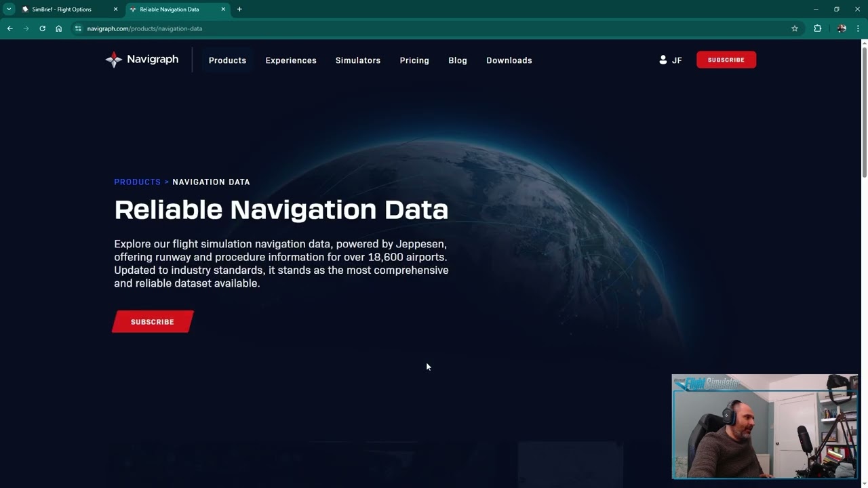The width and height of the screenshot is (868, 488).
Task: Open a new tab with the plus icon
Action: pyautogui.click(x=239, y=9)
